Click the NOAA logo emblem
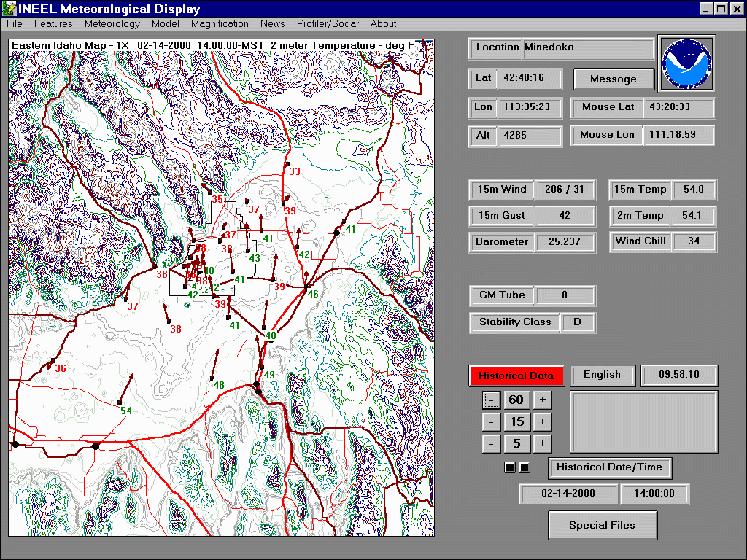Viewport: 747px width, 560px height. point(686,63)
